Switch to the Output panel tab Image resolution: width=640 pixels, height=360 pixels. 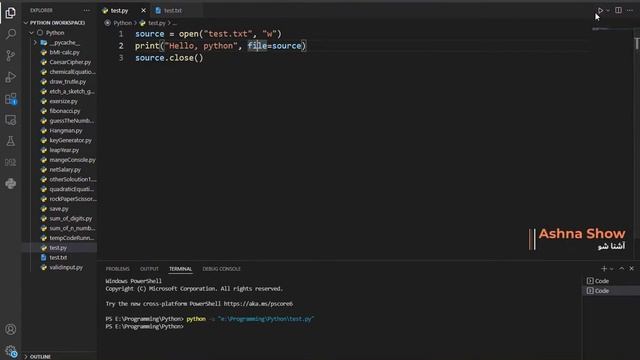[149, 269]
